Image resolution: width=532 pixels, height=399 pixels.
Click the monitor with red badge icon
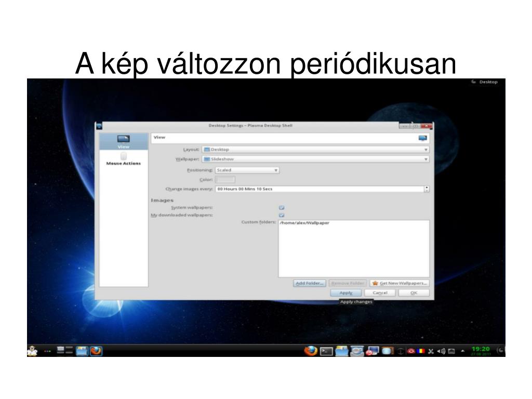[372, 351]
